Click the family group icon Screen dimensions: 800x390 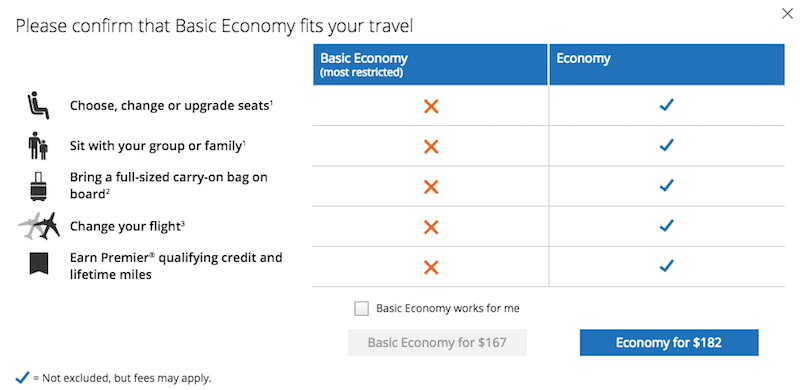(x=38, y=145)
